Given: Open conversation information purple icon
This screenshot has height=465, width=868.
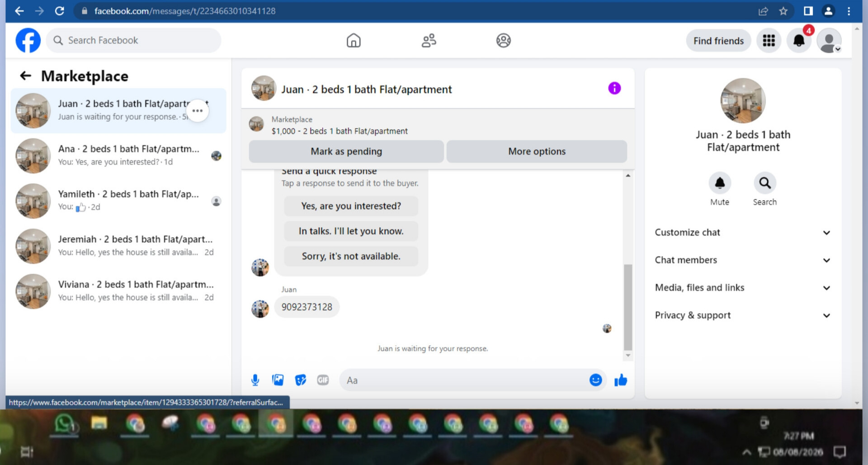Looking at the screenshot, I should point(614,88).
